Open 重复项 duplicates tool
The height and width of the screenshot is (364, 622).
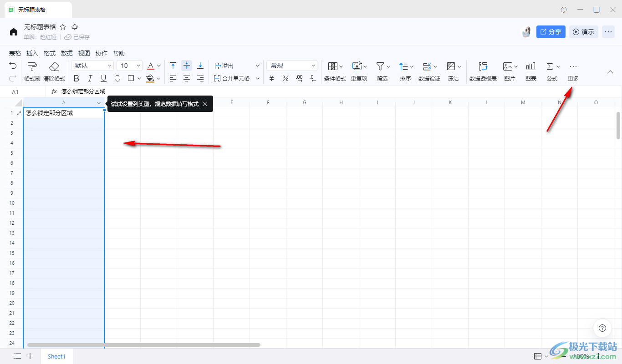click(359, 71)
